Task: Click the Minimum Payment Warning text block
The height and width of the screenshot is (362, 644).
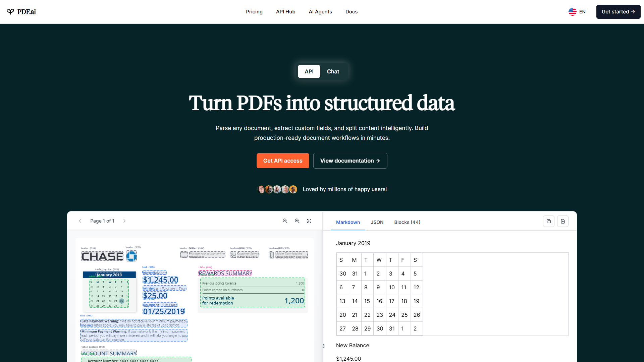Action: tap(134, 336)
